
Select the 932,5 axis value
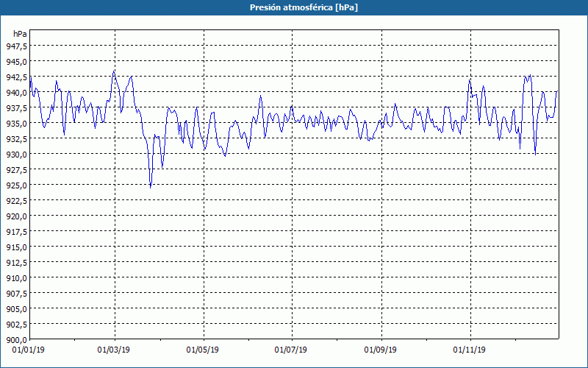click(16, 138)
